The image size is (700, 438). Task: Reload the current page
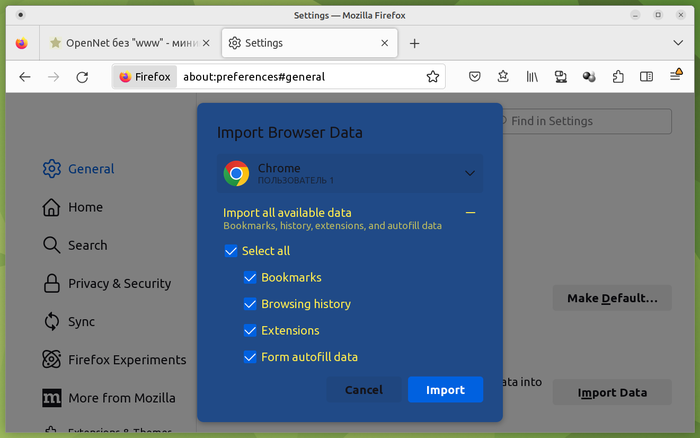click(83, 77)
